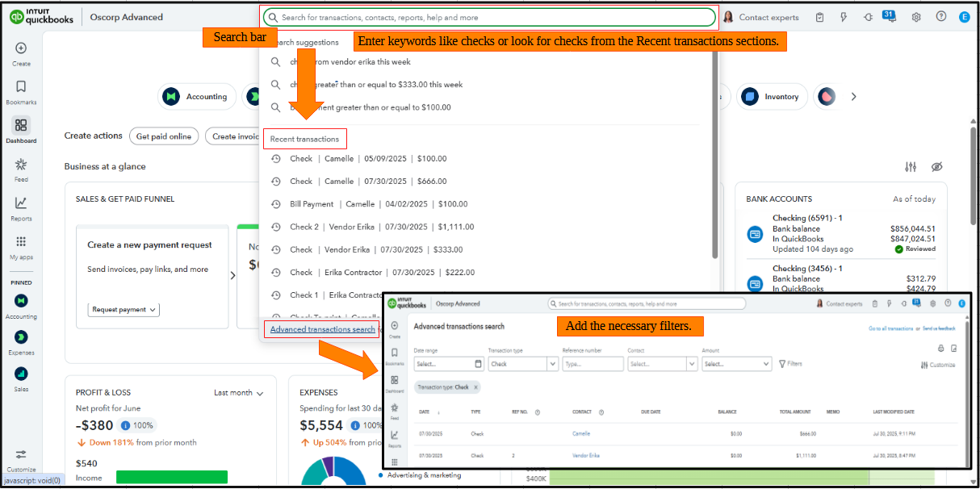Open the Oscorp Advanced company name

(127, 17)
